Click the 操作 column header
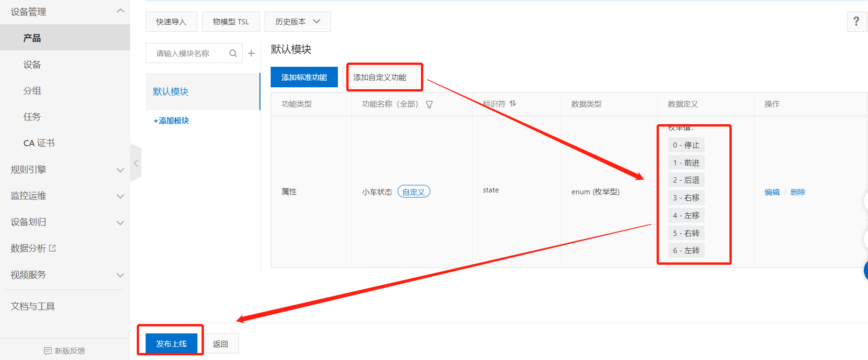The image size is (868, 360). 772,104
